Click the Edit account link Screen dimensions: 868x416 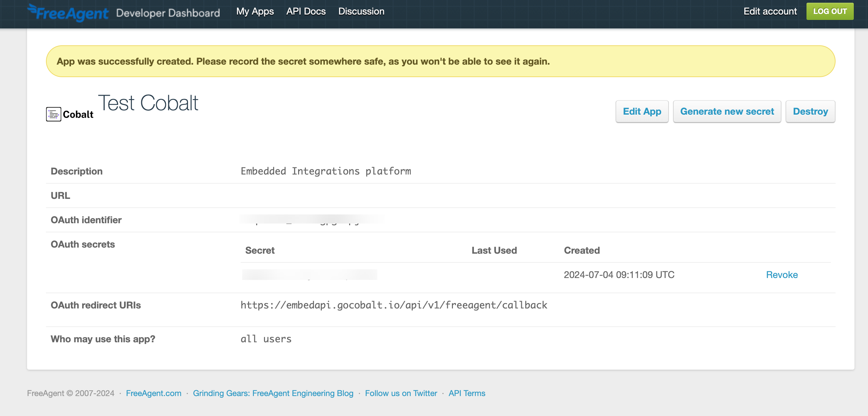770,11
